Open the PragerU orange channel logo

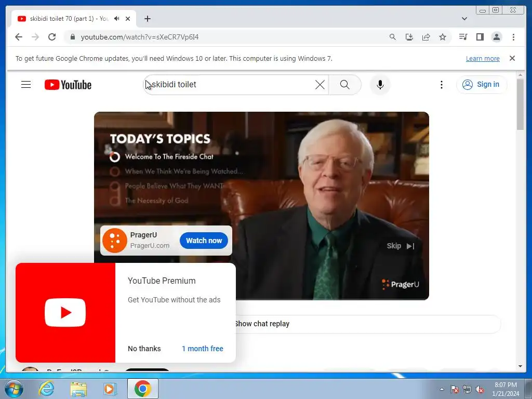click(x=115, y=241)
